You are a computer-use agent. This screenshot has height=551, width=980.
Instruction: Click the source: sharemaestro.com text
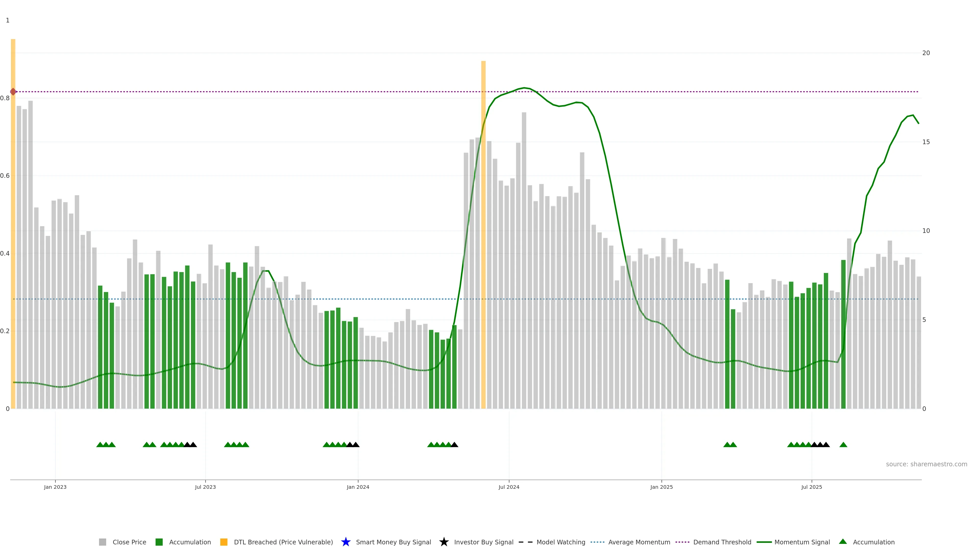(926, 464)
